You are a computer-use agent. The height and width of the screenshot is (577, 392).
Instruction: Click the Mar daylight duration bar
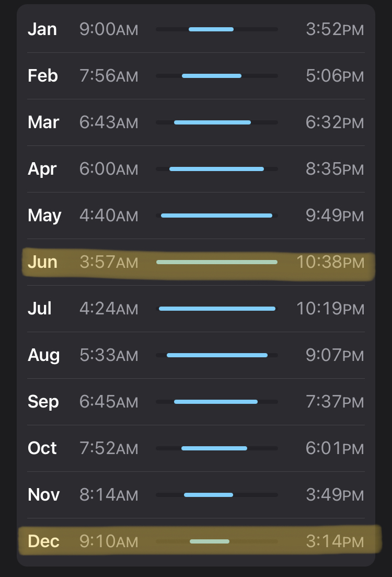pos(212,122)
